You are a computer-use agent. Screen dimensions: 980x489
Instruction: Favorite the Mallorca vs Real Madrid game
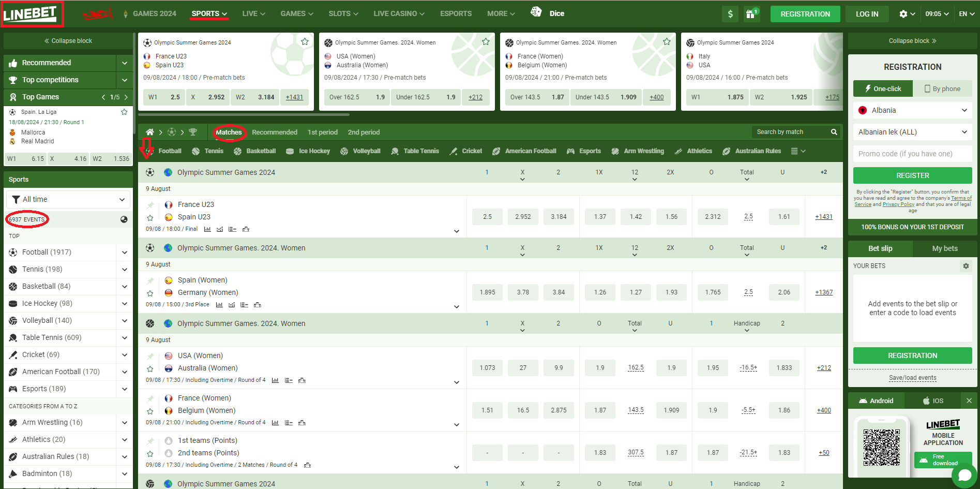(124, 112)
